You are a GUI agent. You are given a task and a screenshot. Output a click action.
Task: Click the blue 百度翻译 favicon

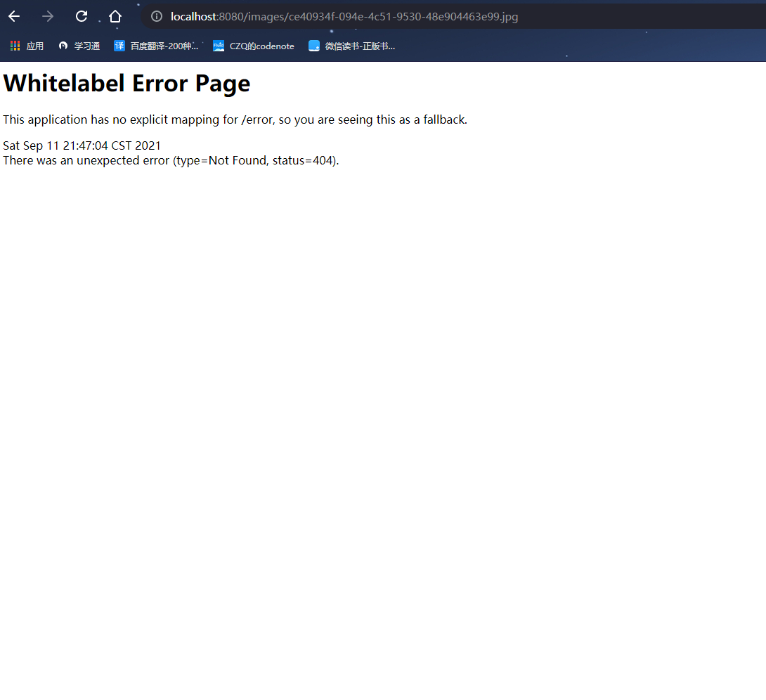(119, 46)
